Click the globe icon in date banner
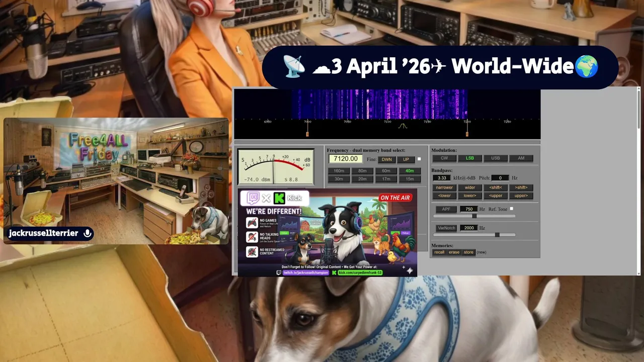644x362 pixels. click(x=586, y=67)
